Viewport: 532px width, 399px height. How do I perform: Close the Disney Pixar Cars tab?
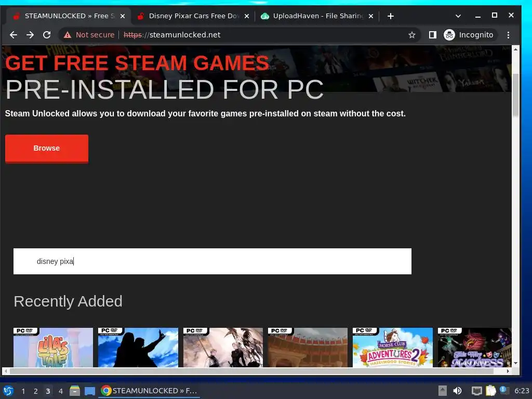coord(247,16)
